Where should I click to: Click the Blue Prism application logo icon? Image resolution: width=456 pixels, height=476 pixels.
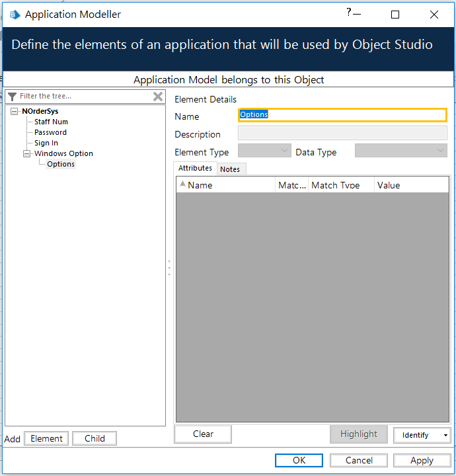click(15, 15)
